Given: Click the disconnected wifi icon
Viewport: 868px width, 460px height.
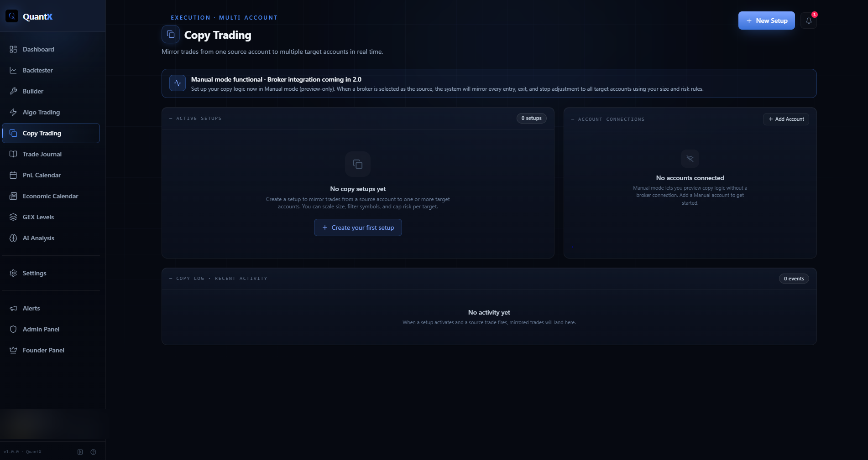Looking at the screenshot, I should click(690, 159).
